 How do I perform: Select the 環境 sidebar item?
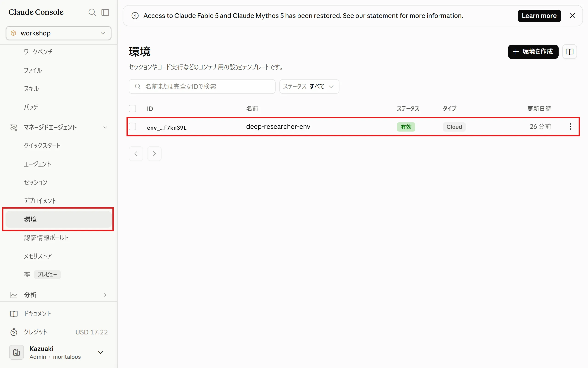point(59,219)
